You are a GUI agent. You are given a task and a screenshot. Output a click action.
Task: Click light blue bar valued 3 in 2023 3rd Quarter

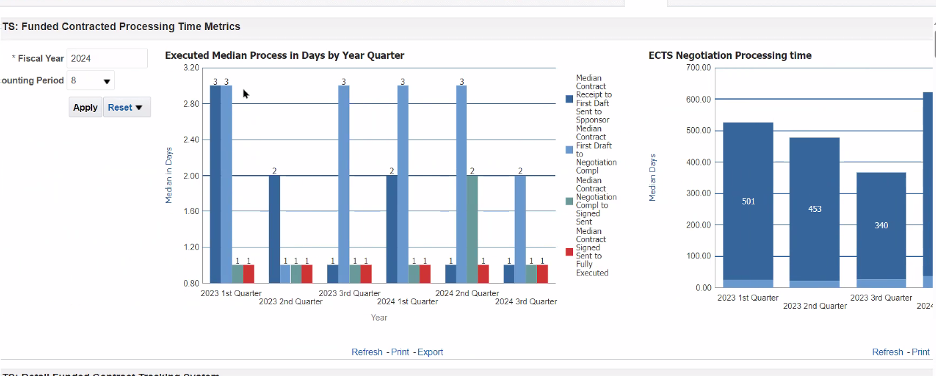point(344,184)
